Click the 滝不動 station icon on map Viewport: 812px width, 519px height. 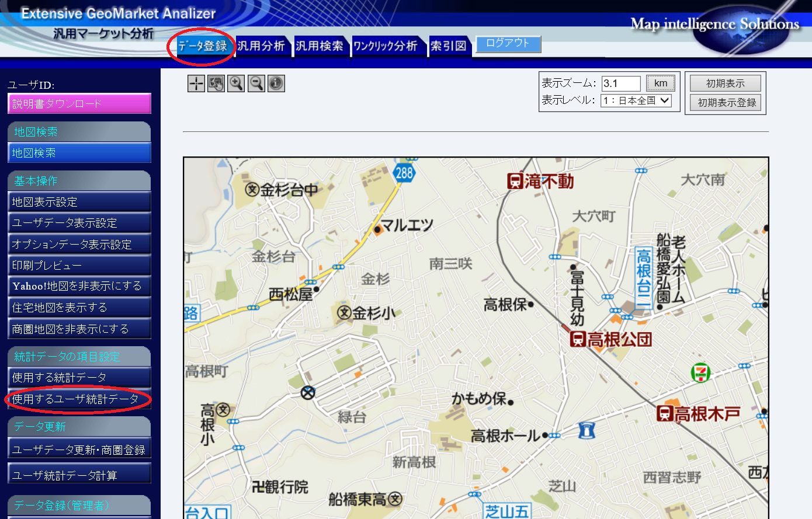pos(515,181)
